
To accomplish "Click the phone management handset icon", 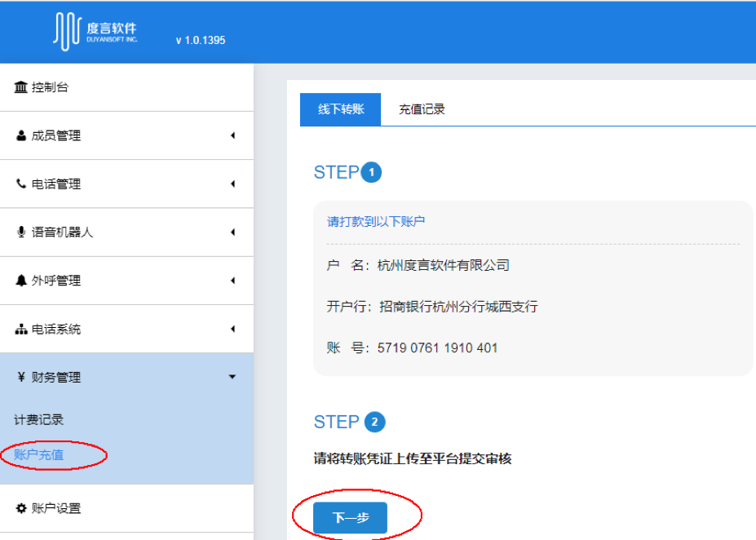I will (x=21, y=184).
